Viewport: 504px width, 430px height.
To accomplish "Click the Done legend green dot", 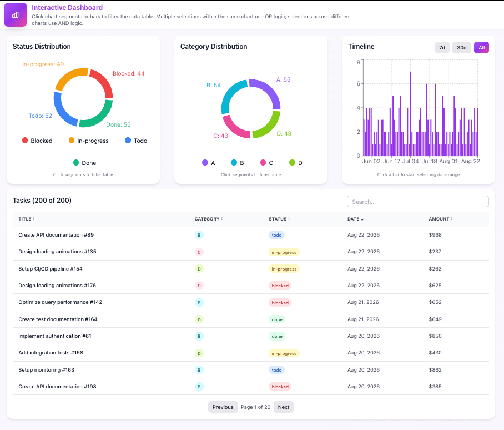I will click(76, 163).
